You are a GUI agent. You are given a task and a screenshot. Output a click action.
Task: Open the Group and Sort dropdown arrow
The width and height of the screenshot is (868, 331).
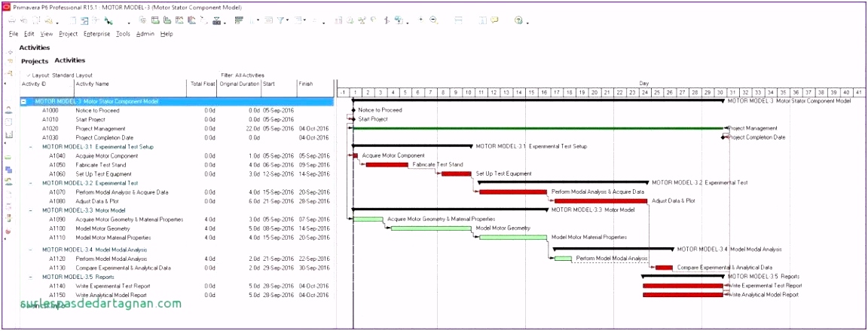coord(304,21)
